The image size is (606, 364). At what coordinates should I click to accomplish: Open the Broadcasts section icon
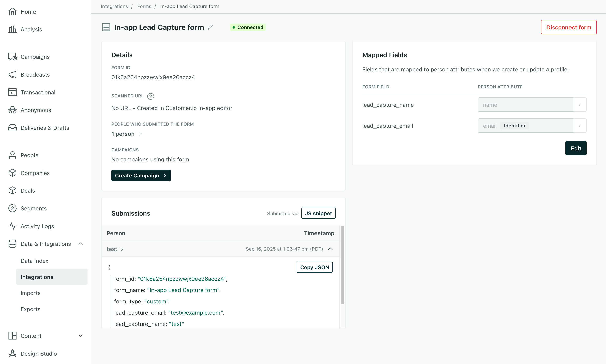coord(13,75)
